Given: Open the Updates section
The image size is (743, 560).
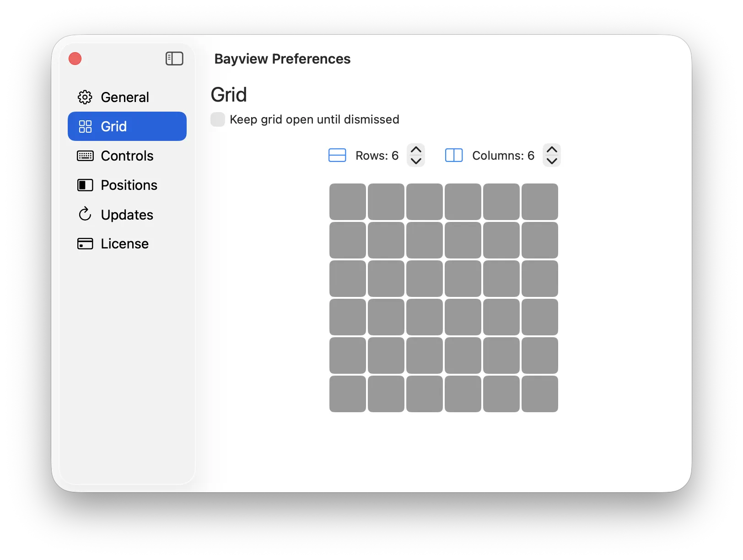Looking at the screenshot, I should pyautogui.click(x=127, y=214).
